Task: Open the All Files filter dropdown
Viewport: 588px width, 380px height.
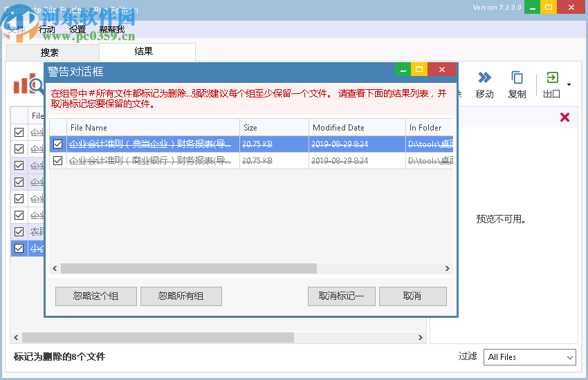Action: tap(529, 357)
